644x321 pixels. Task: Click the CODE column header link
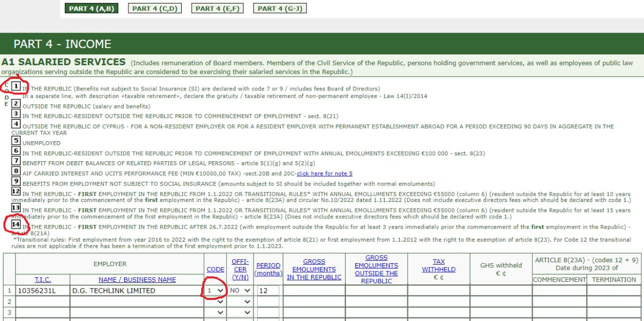[x=215, y=269]
